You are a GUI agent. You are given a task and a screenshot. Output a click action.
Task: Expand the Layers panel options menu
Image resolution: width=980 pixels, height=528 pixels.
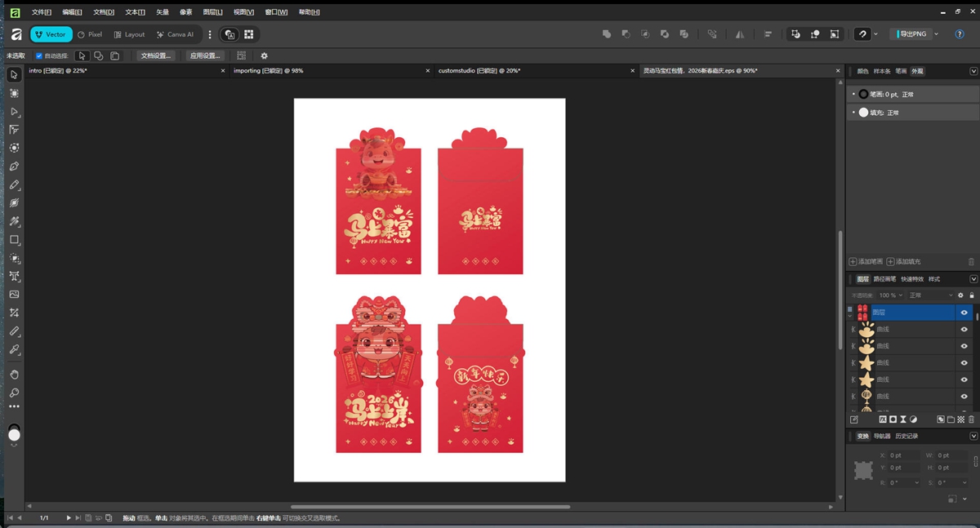click(x=973, y=279)
